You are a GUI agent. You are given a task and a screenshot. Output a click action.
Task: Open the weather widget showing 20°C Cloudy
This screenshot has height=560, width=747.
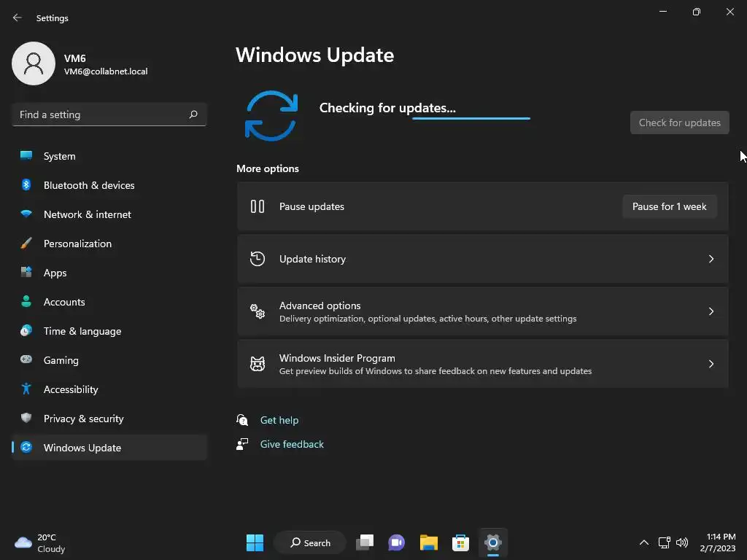point(40,542)
